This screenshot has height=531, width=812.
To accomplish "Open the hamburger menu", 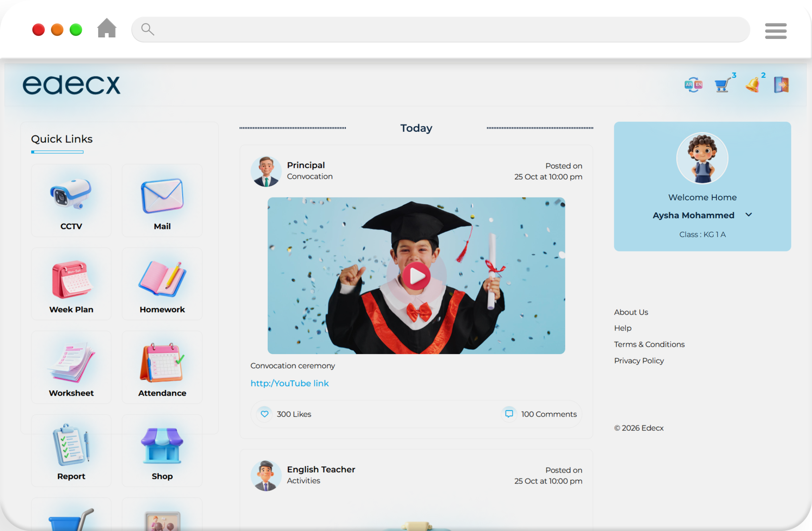I will (x=776, y=31).
